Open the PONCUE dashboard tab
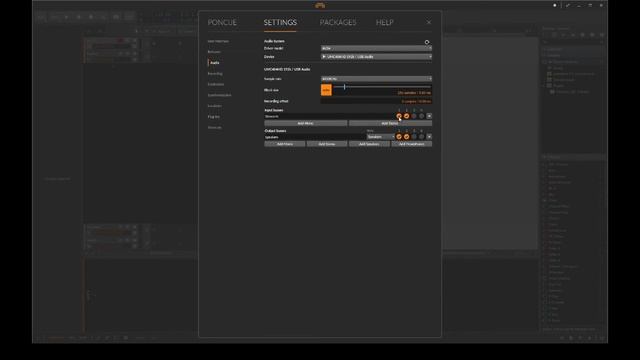Image resolution: width=640 pixels, height=360 pixels. [222, 22]
